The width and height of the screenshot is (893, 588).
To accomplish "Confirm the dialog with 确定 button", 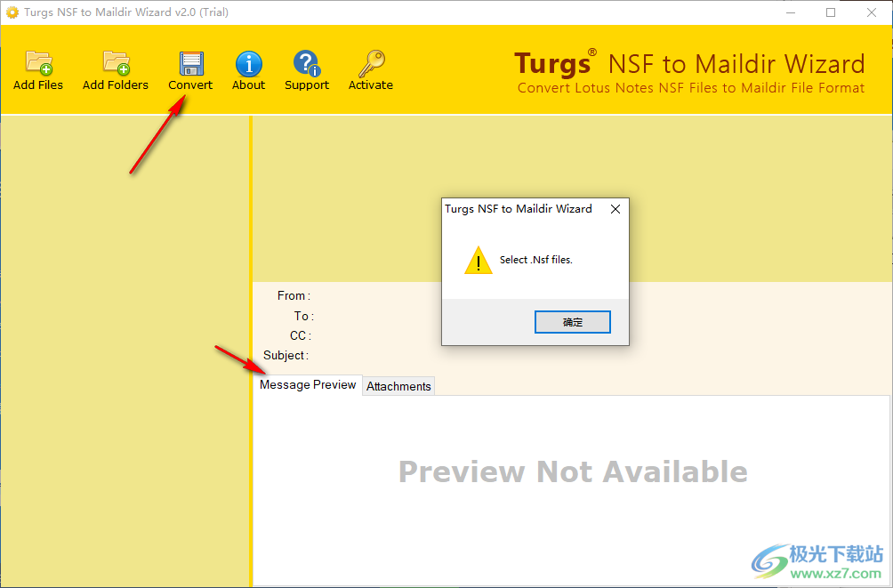I will pos(573,322).
